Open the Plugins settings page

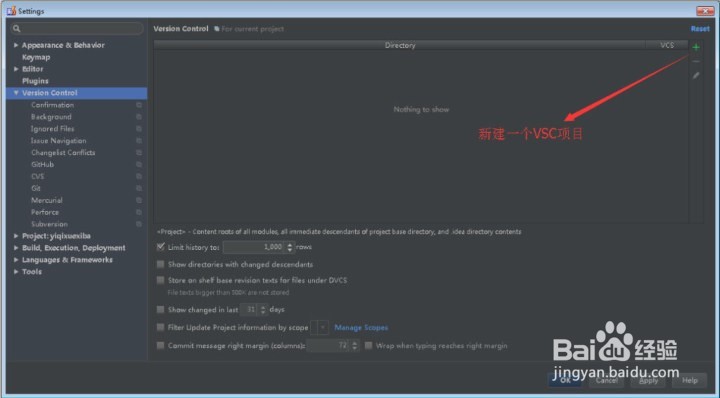pyautogui.click(x=35, y=81)
